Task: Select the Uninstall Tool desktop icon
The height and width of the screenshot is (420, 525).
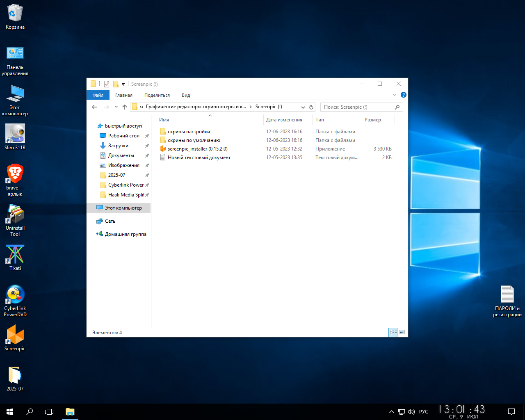Action: tap(15, 220)
